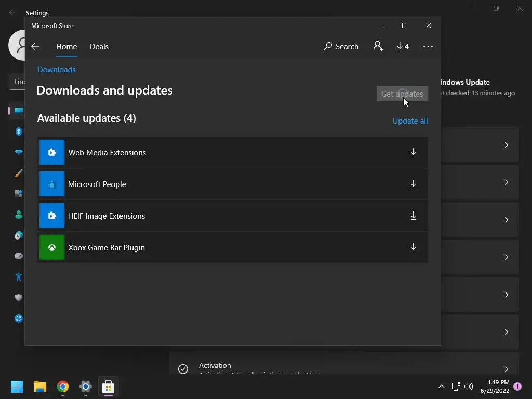Minimize the Microsoft Store window
The height and width of the screenshot is (399, 532).
tap(381, 25)
